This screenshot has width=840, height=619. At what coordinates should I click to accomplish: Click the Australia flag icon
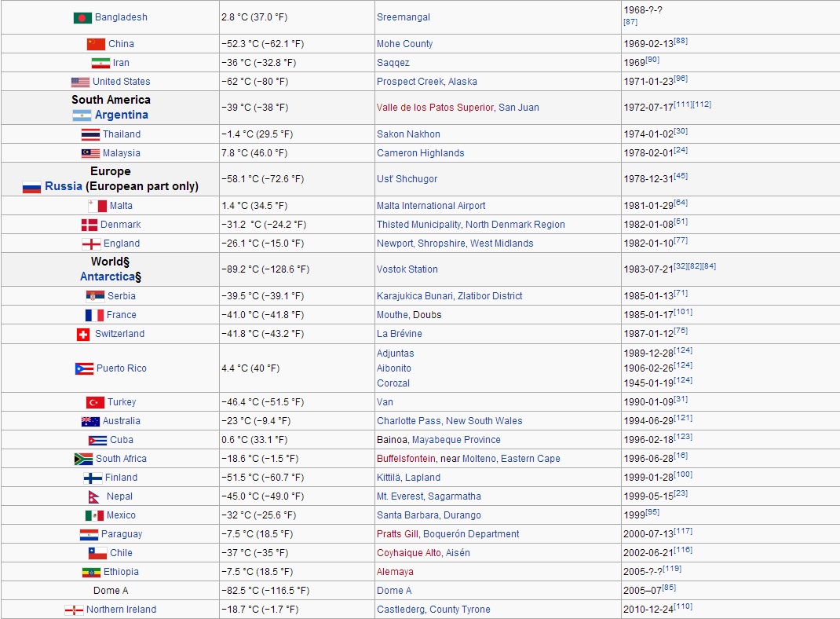click(90, 421)
